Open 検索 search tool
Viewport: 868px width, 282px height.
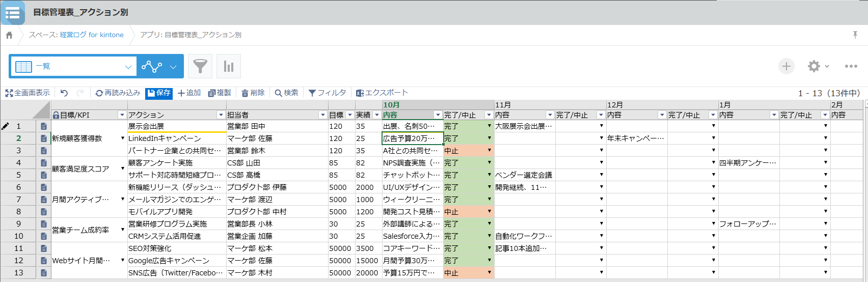[286, 93]
